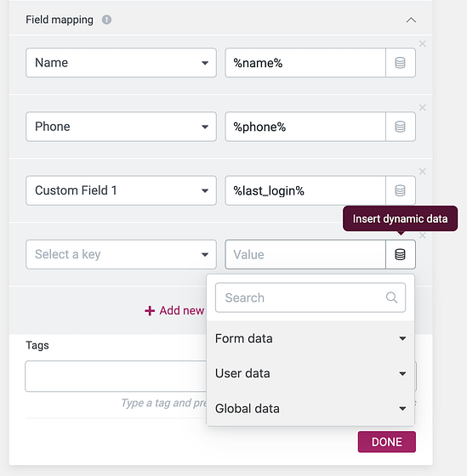Image resolution: width=467 pixels, height=476 pixels.
Task: Remove the Name field mapping row
Action: [x=422, y=43]
